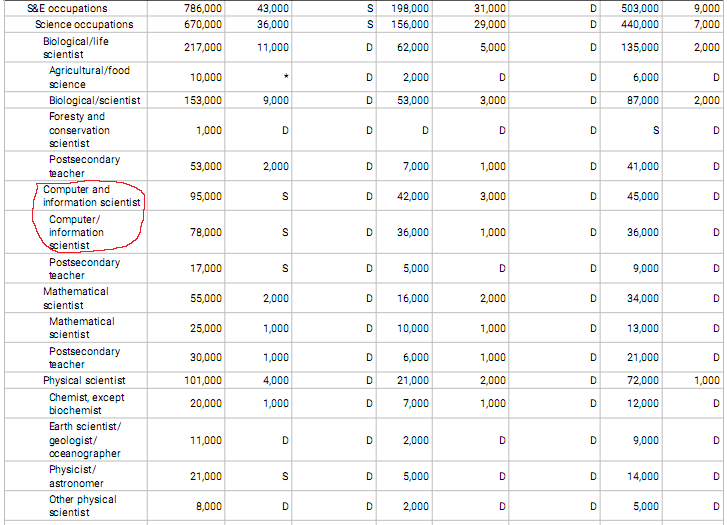Image resolution: width=727 pixels, height=525 pixels.
Task: Select the 503,000 cell
Action: click(640, 8)
